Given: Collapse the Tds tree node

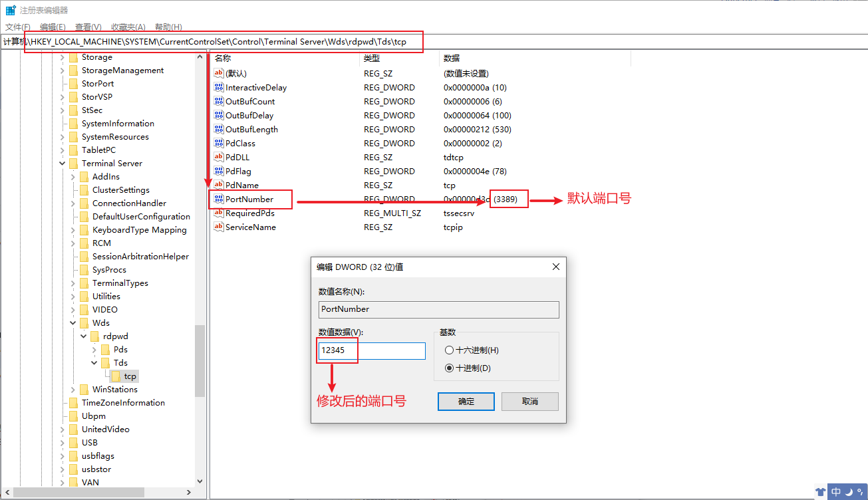Looking at the screenshot, I should [x=94, y=363].
